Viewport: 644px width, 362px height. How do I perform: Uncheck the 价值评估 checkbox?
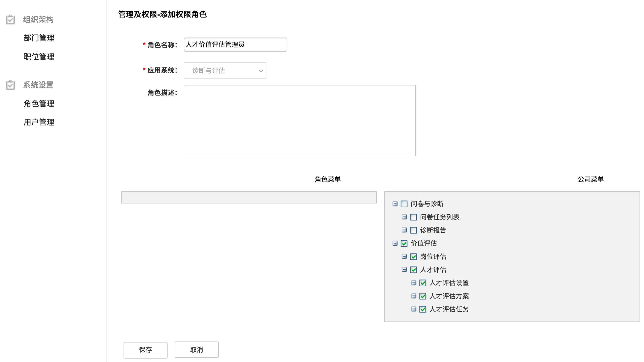(x=404, y=243)
